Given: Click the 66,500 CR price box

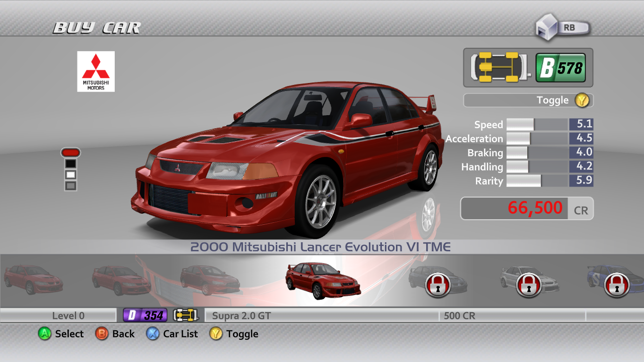Looking at the screenshot, I should pyautogui.click(x=527, y=208).
